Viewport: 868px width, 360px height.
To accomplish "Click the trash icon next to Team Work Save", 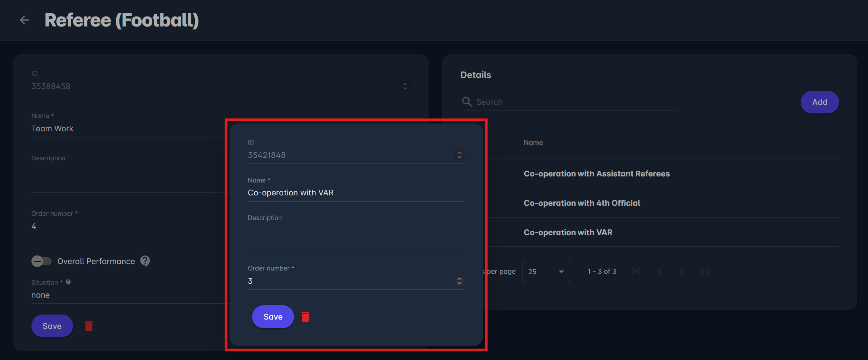I will tap(89, 326).
